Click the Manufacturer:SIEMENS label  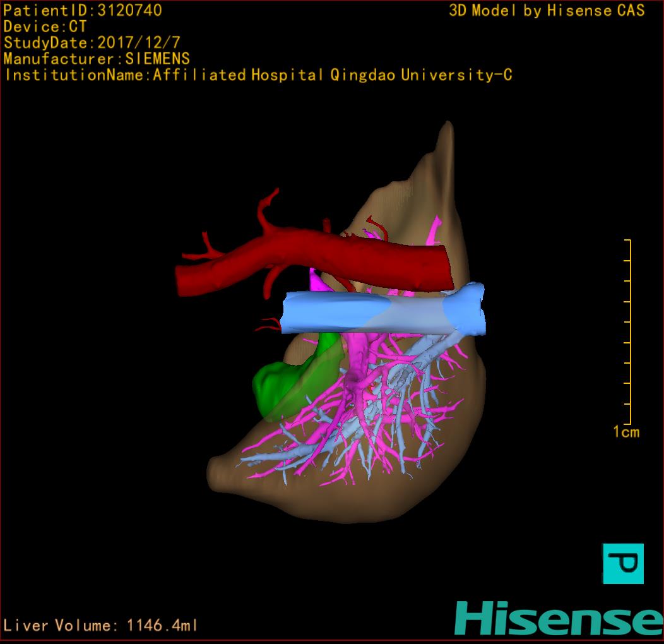(97, 59)
